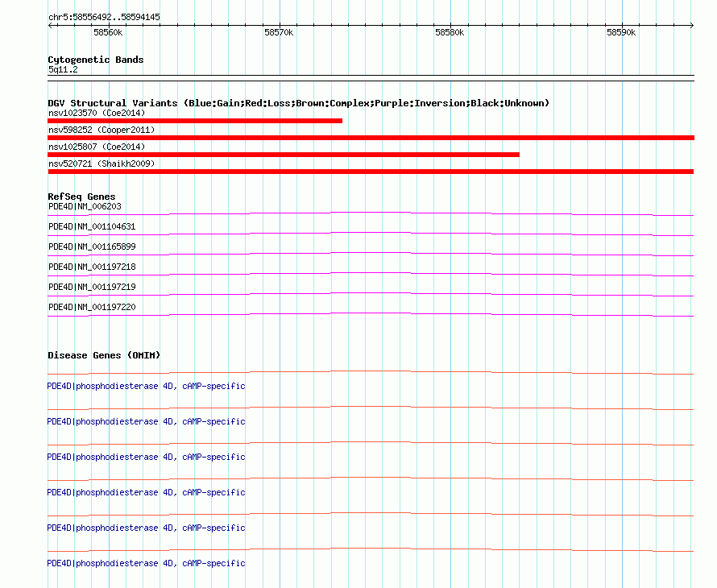Viewport: 717px width, 588px height.
Task: Click the right arrowhead of the ruler
Action: pyautogui.click(x=692, y=25)
